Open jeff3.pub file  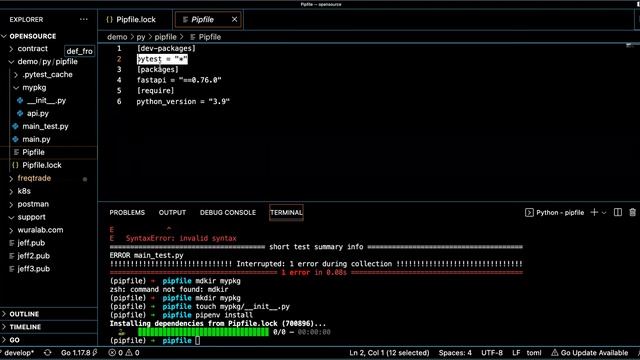pos(33,269)
